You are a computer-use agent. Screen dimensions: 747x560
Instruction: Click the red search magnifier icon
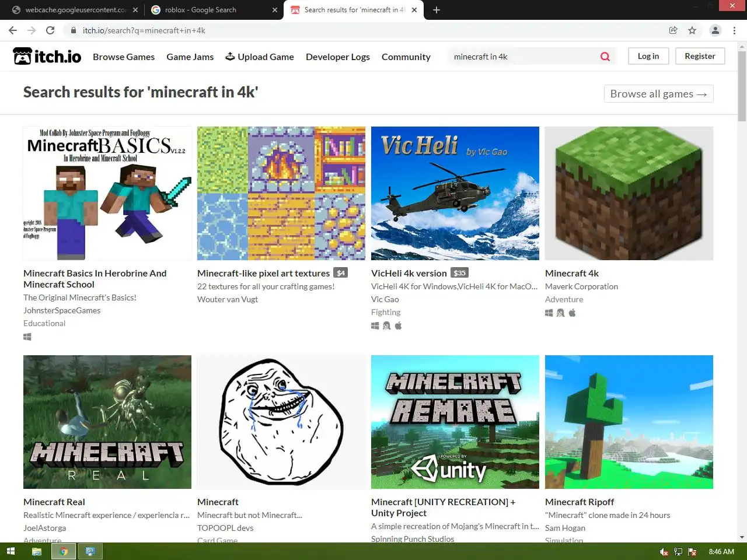click(x=605, y=57)
